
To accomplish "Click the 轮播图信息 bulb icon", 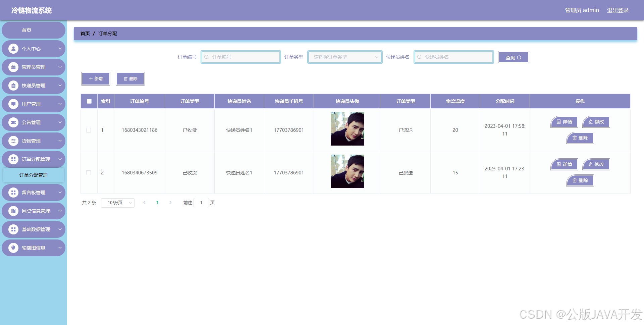I will pos(13,248).
